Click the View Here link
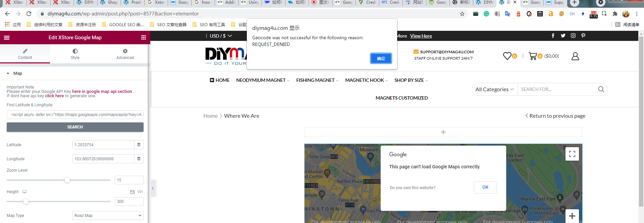Image resolution: width=644 pixels, height=223 pixels. (x=421, y=36)
